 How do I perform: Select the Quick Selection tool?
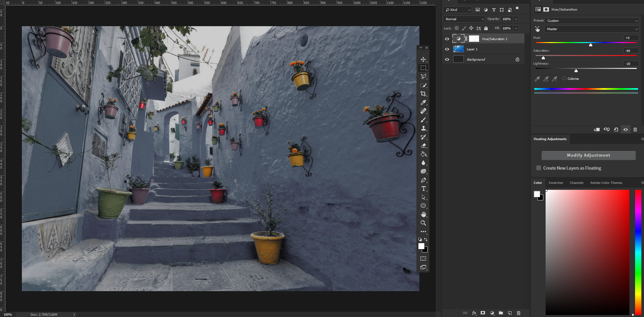[x=423, y=85]
